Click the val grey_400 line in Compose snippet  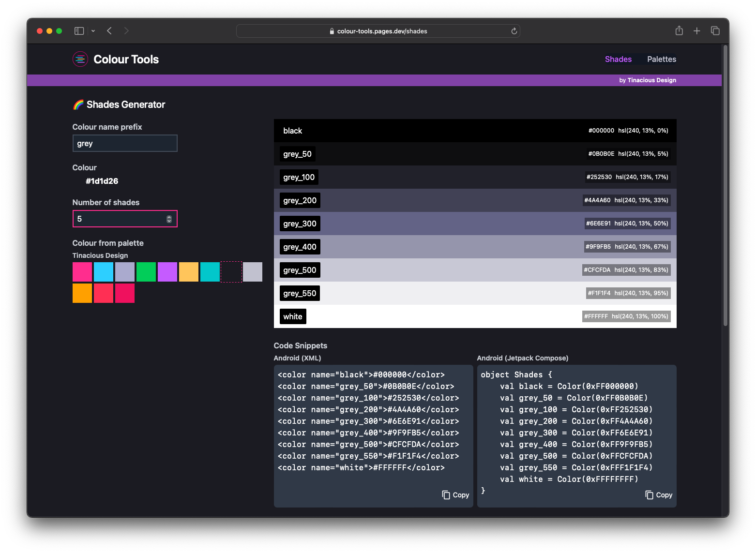[576, 444]
